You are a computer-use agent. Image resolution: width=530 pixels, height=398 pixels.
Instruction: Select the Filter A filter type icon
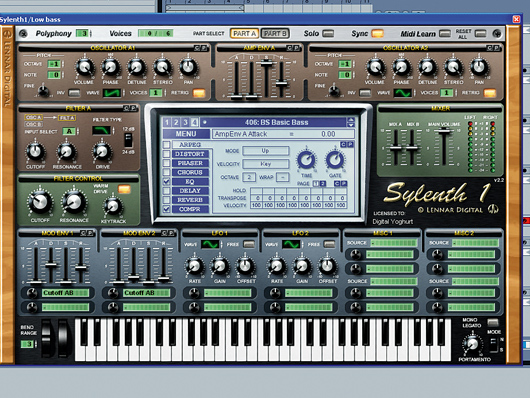[x=101, y=130]
